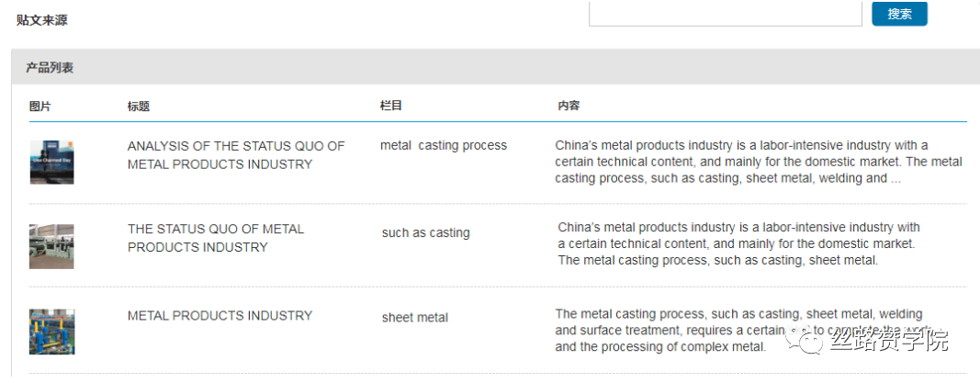Click the 栏目 column header
The width and height of the screenshot is (980, 383).
pyautogui.click(x=391, y=107)
